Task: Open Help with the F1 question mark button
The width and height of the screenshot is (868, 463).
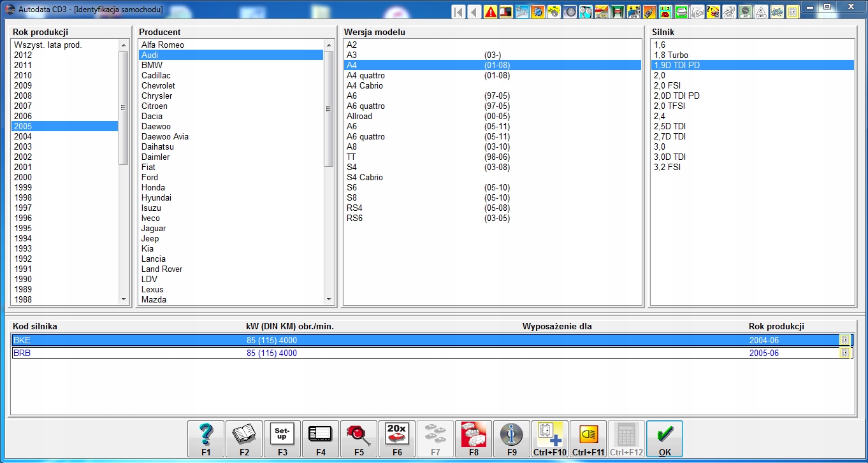Action: 206,439
